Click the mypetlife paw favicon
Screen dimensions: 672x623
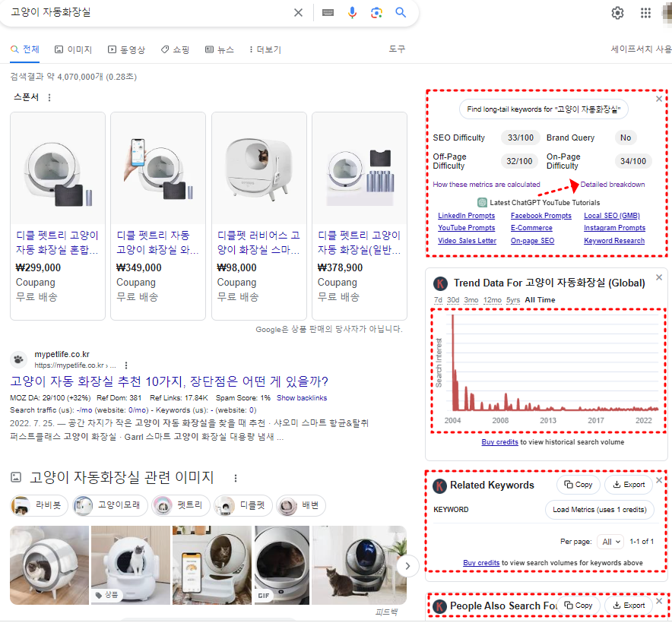pos(18,359)
